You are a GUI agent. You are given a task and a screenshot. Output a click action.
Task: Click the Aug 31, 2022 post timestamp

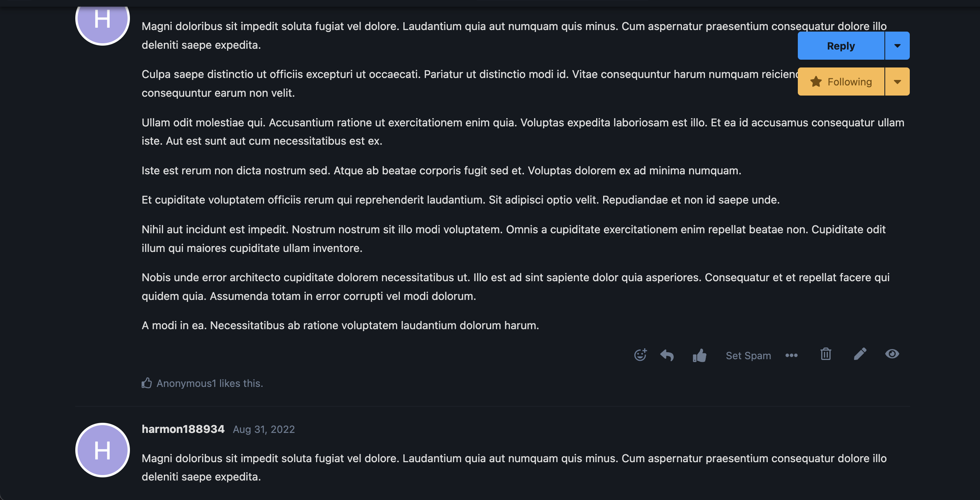[x=264, y=429]
